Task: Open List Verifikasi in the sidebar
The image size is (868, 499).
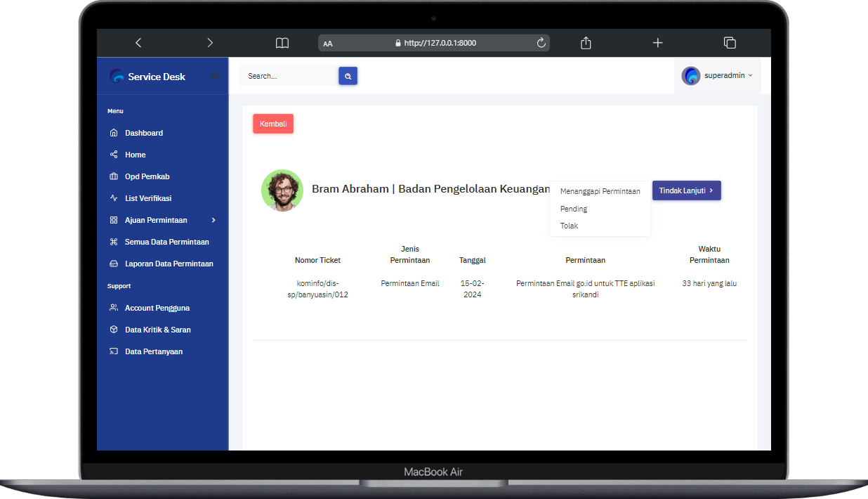Action: 148,198
